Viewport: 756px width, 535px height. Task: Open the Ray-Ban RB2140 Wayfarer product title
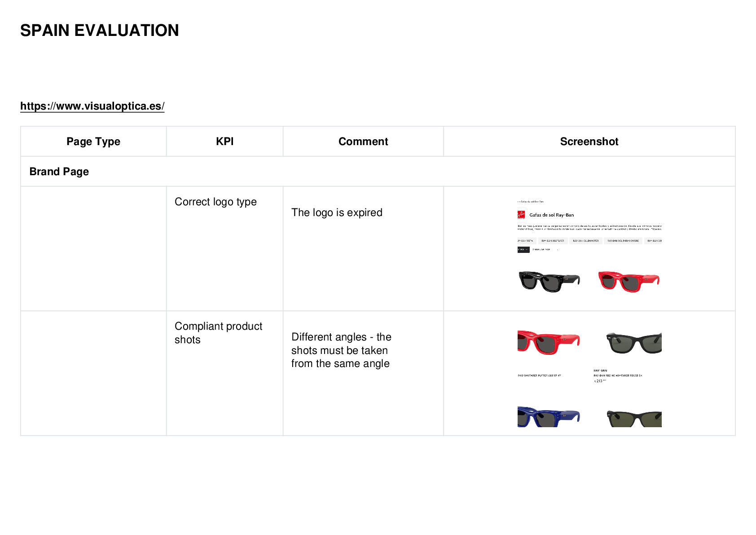click(x=618, y=376)
